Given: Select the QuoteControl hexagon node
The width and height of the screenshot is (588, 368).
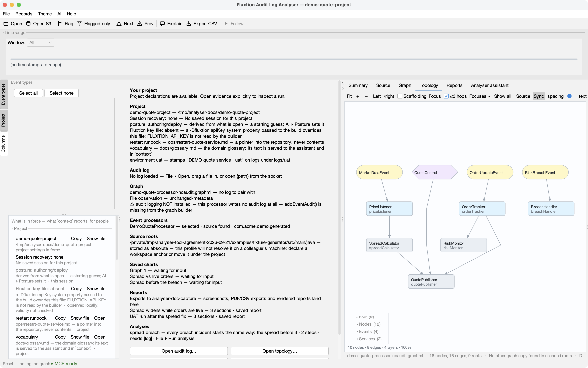Looking at the screenshot, I should tap(435, 173).
